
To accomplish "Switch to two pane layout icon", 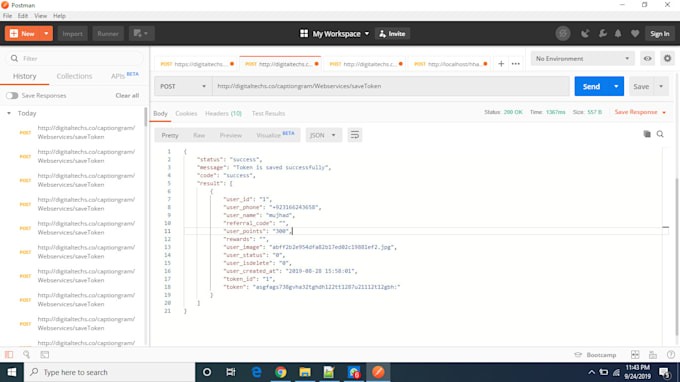I will [x=635, y=355].
